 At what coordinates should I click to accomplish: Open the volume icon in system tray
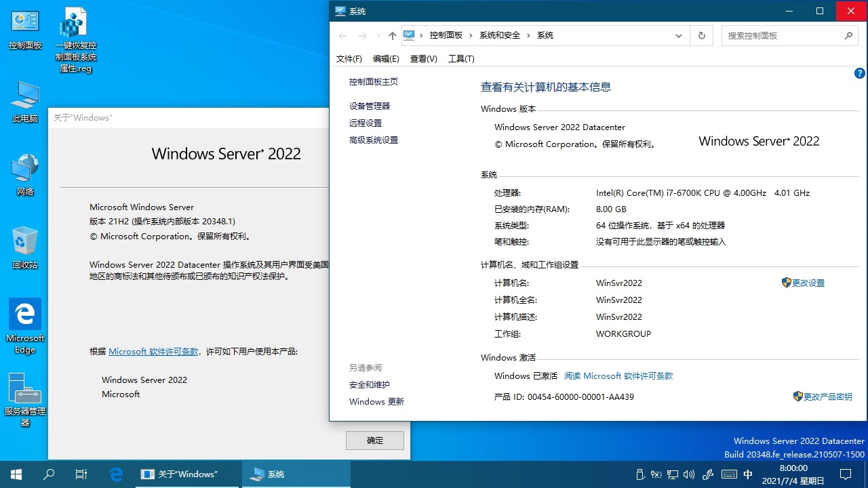point(689,474)
